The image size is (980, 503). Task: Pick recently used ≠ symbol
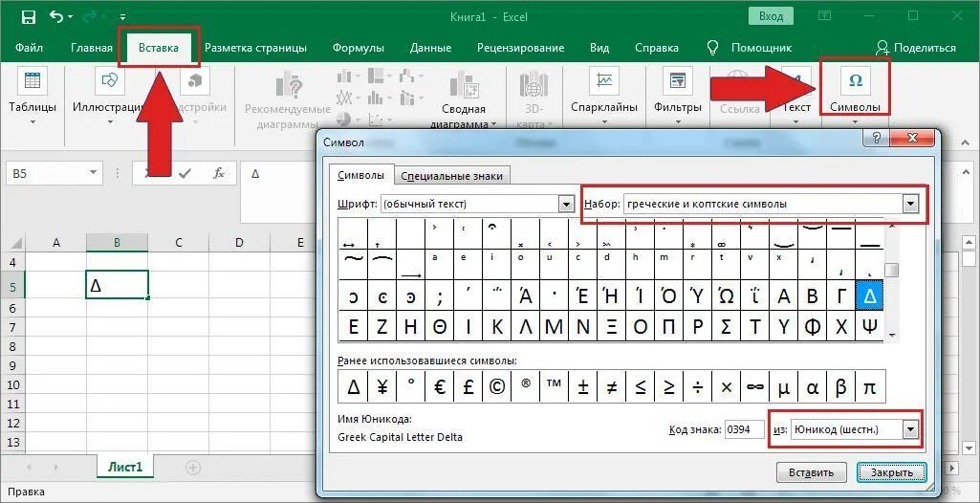(611, 386)
